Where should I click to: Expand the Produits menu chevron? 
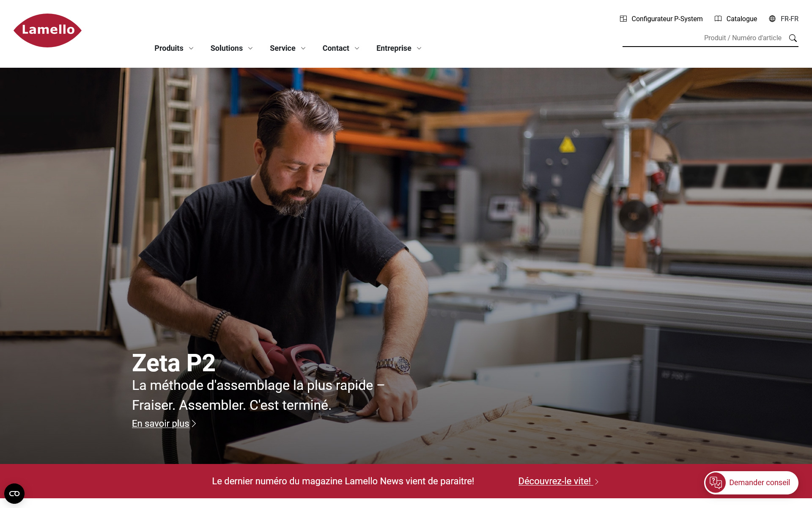[x=191, y=48]
